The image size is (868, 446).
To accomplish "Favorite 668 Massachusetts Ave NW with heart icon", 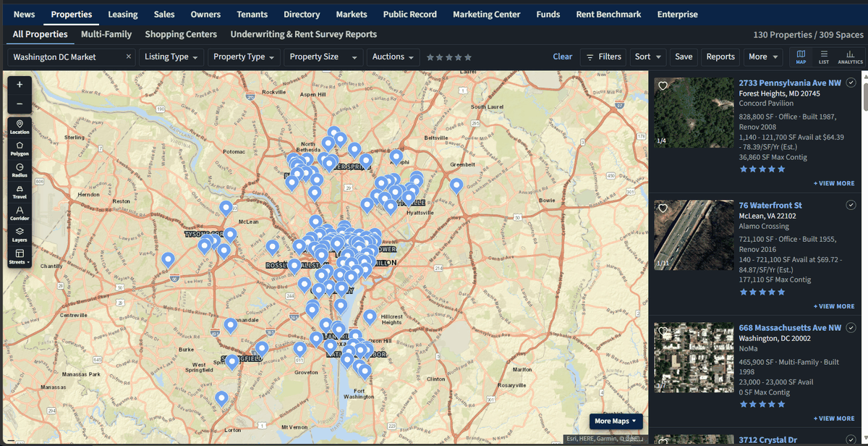I will [x=663, y=332].
